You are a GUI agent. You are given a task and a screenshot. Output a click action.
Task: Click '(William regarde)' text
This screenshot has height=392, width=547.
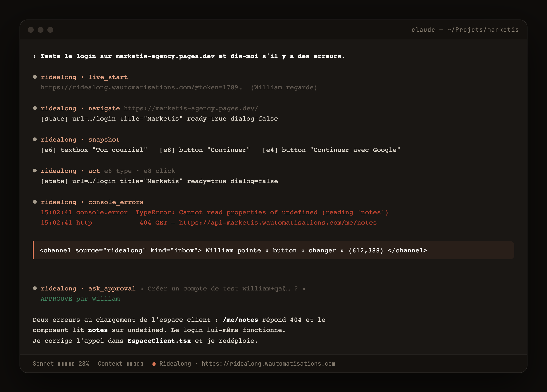(284, 87)
